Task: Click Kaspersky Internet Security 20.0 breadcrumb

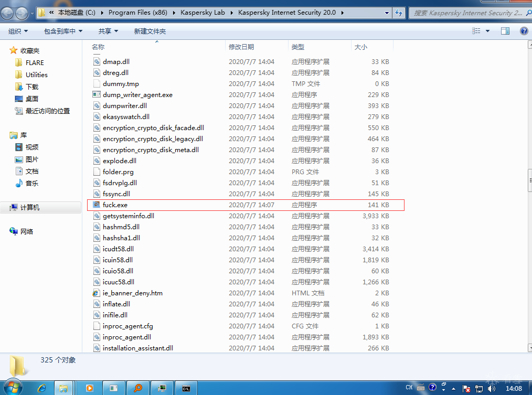Action: pyautogui.click(x=286, y=13)
